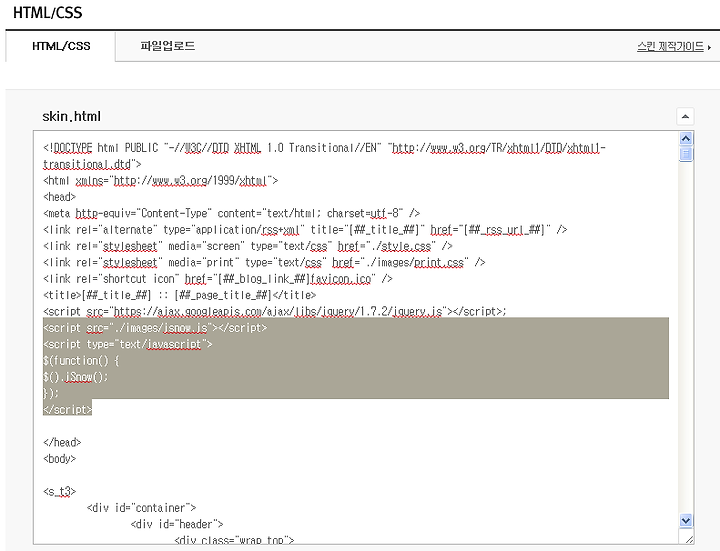Click the script type text/javascript line
The image size is (720, 551).
pos(128,344)
